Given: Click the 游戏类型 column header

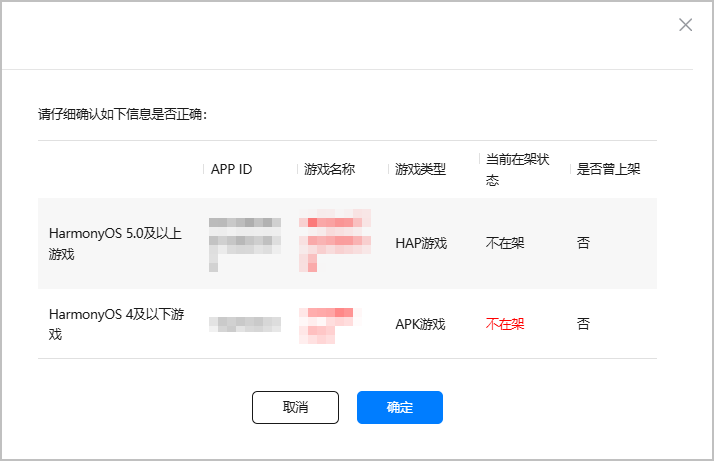Looking at the screenshot, I should click(x=420, y=169).
